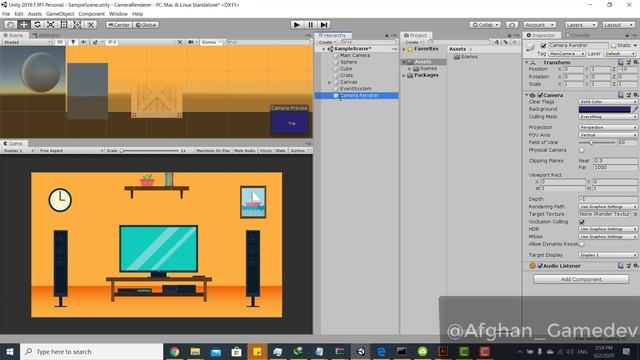Open the cloud services icon
This screenshot has width=640, height=360.
[512, 24]
